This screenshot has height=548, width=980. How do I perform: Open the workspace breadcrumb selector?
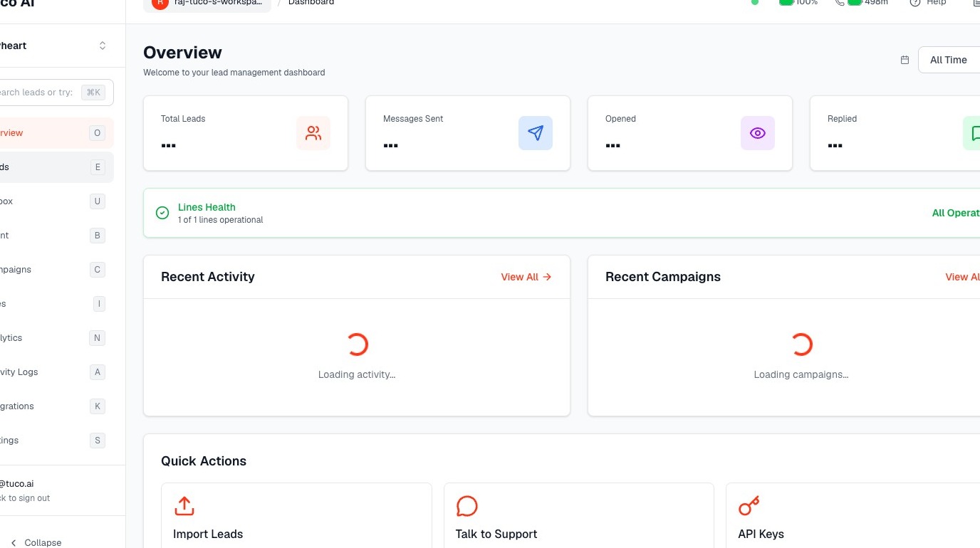(207, 4)
